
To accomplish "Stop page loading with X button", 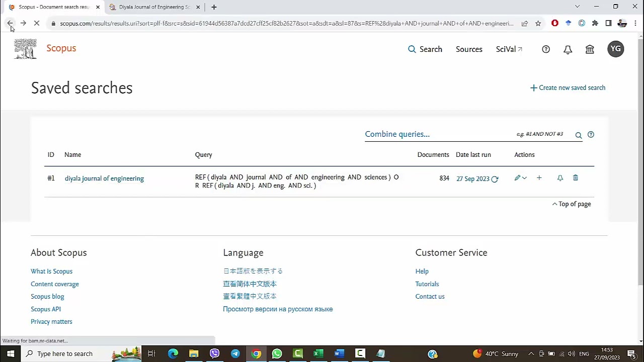I will (37, 23).
